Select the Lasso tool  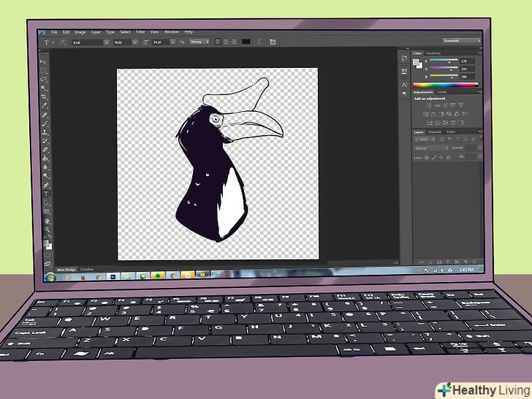(x=44, y=78)
